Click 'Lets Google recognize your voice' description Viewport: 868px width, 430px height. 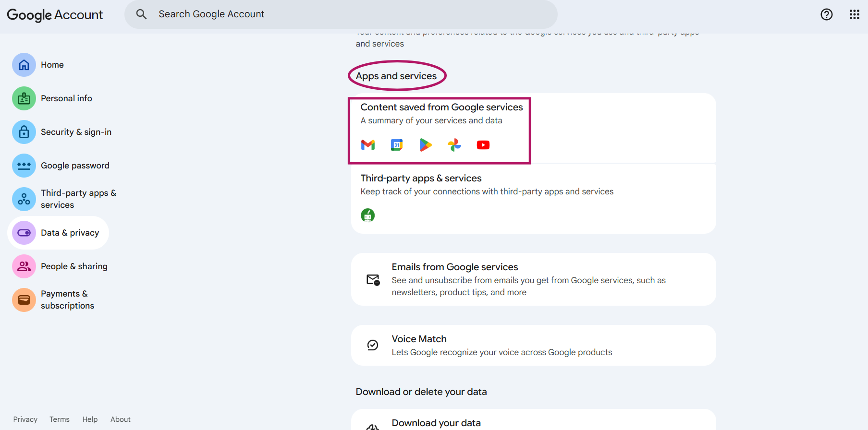502,353
